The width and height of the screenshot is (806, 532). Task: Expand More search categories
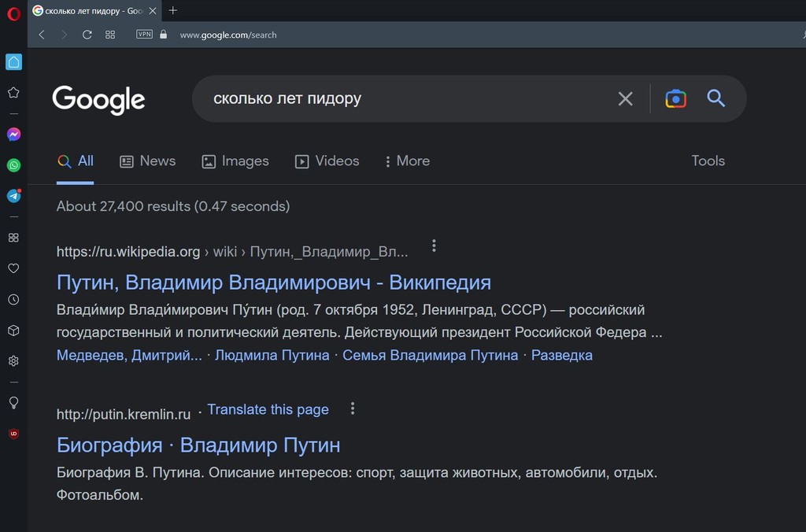click(407, 161)
